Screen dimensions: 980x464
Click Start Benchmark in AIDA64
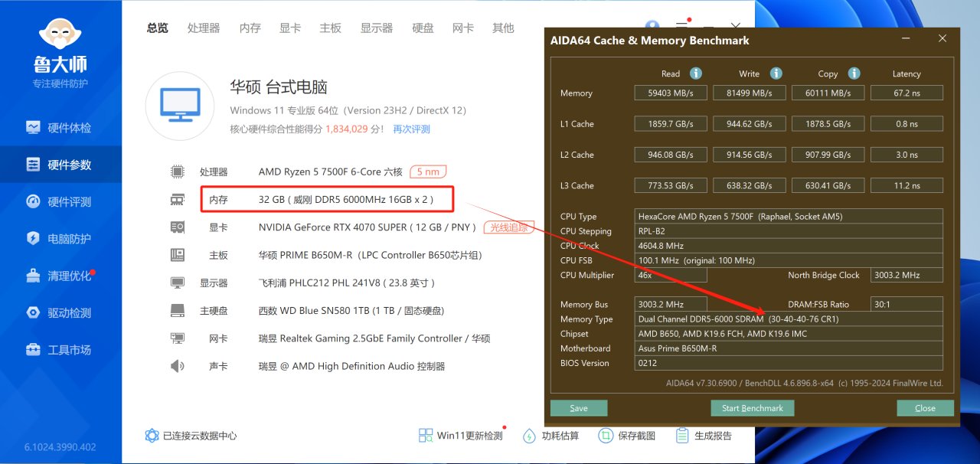coord(753,408)
